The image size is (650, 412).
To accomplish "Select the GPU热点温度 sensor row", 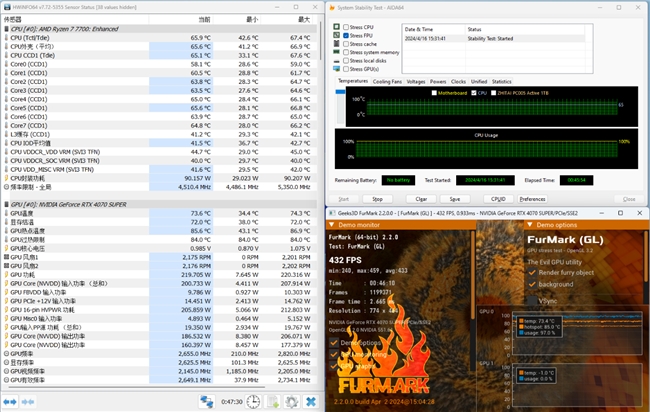I will click(159, 231).
